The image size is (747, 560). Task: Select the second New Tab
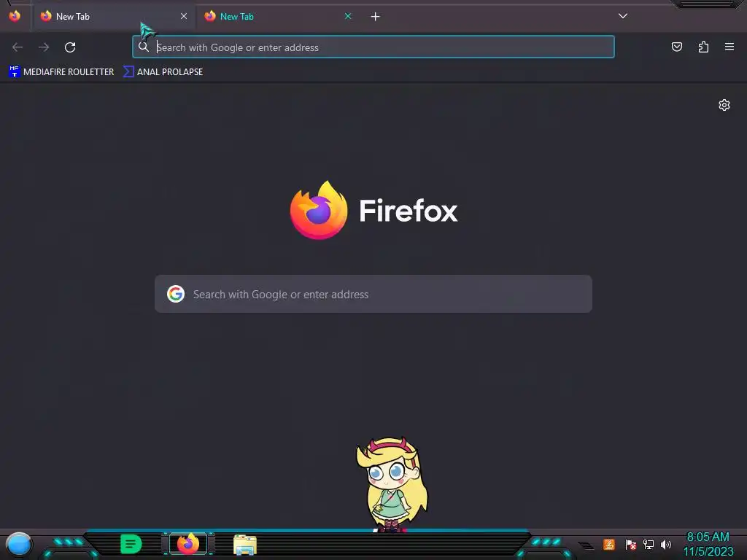point(278,17)
